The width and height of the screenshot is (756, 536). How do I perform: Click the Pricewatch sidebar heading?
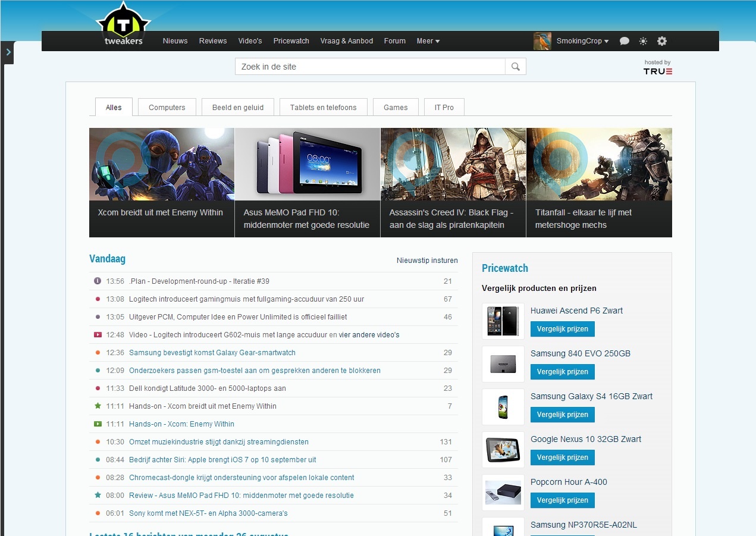(505, 268)
